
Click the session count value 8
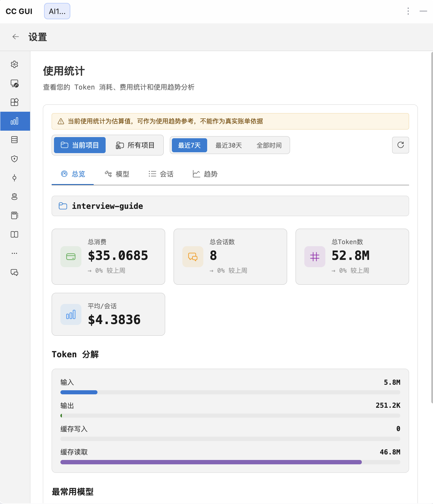[213, 256]
